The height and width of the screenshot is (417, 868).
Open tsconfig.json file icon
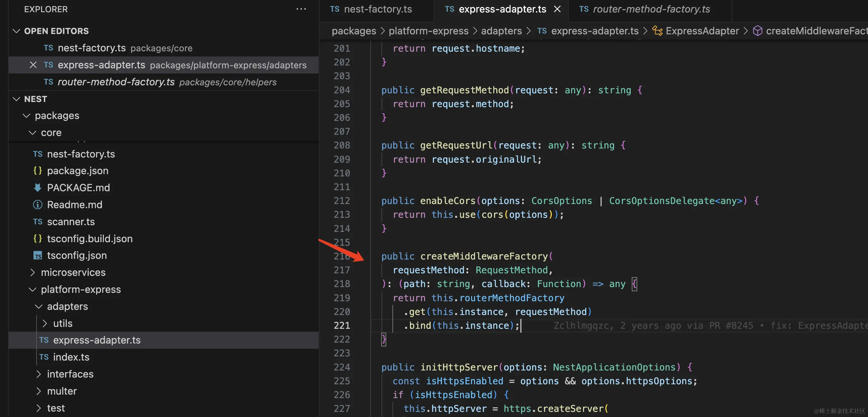(x=38, y=256)
